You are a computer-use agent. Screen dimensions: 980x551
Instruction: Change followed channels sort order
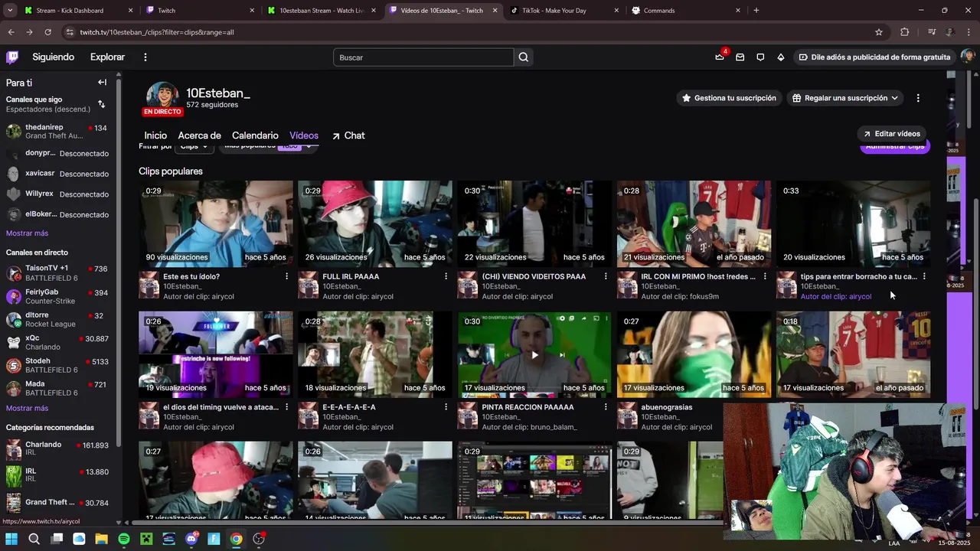pyautogui.click(x=101, y=104)
